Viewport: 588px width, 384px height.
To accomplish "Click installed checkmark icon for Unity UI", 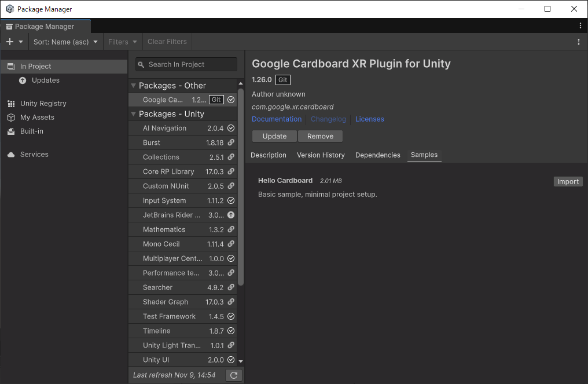I will click(x=231, y=360).
